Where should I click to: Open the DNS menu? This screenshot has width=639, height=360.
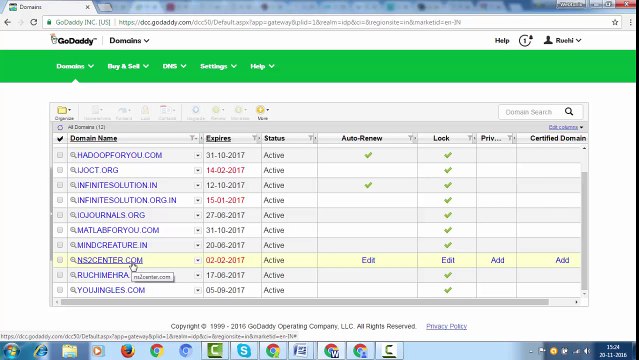(x=174, y=66)
